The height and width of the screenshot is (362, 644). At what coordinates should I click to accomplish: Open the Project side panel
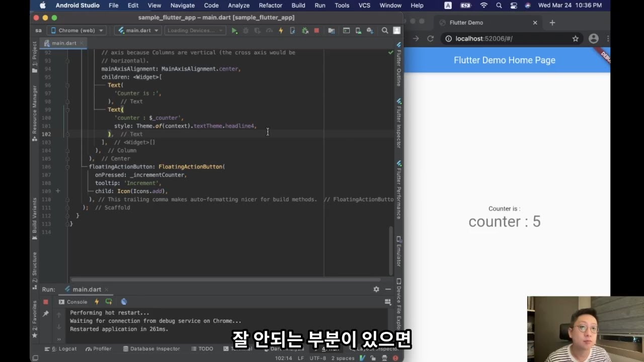point(35,58)
